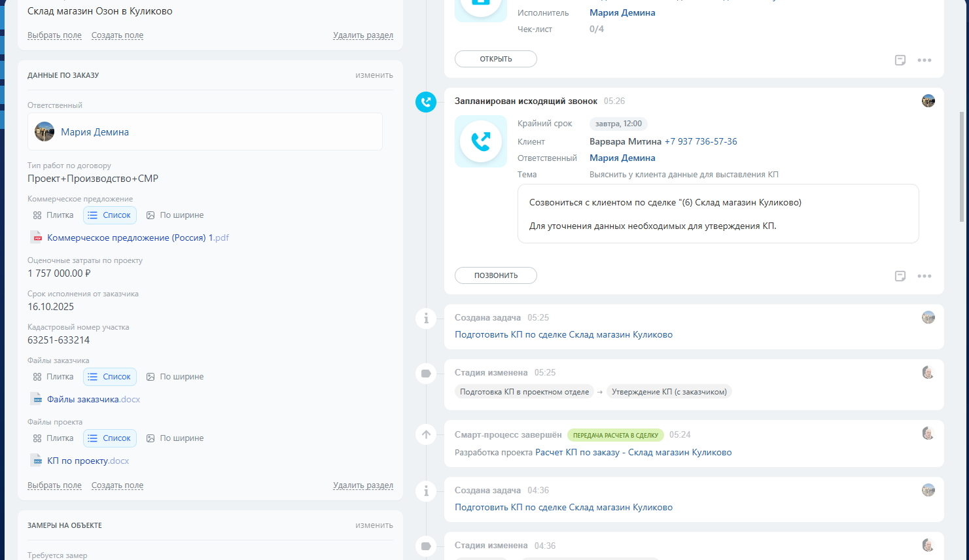This screenshot has width=969, height=560.
Task: Open the завтра, 12:00 deadline selector
Action: pyautogui.click(x=618, y=124)
